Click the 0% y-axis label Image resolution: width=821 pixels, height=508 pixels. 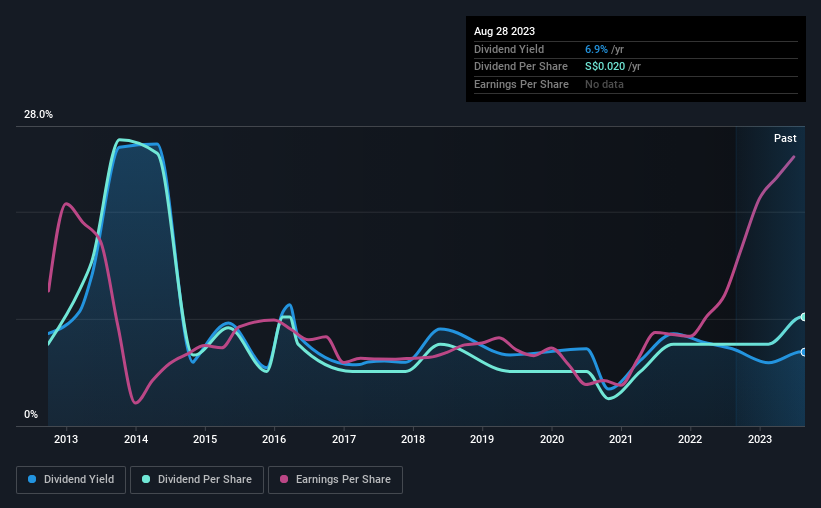pos(31,414)
